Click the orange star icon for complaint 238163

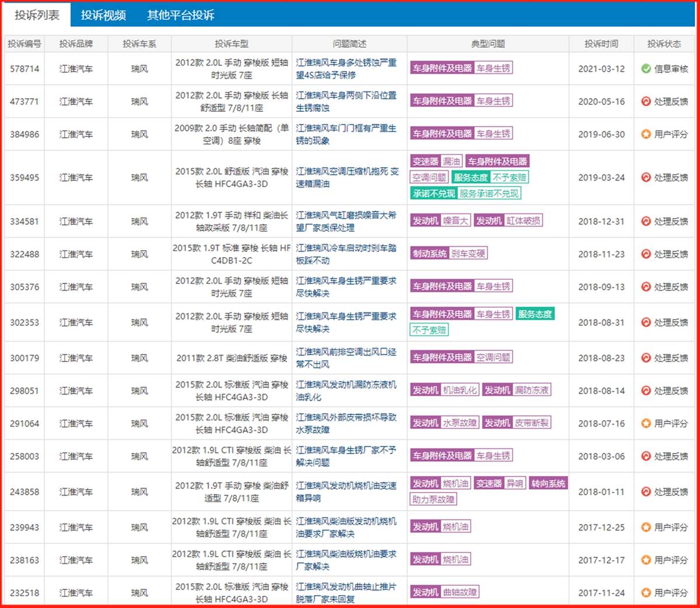tap(646, 560)
